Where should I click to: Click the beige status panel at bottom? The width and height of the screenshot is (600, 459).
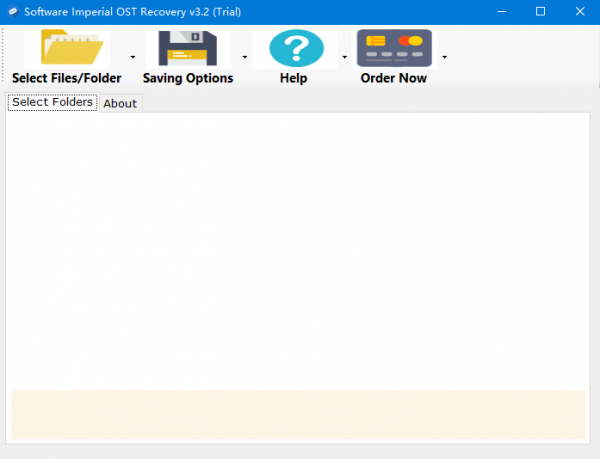[x=298, y=415]
